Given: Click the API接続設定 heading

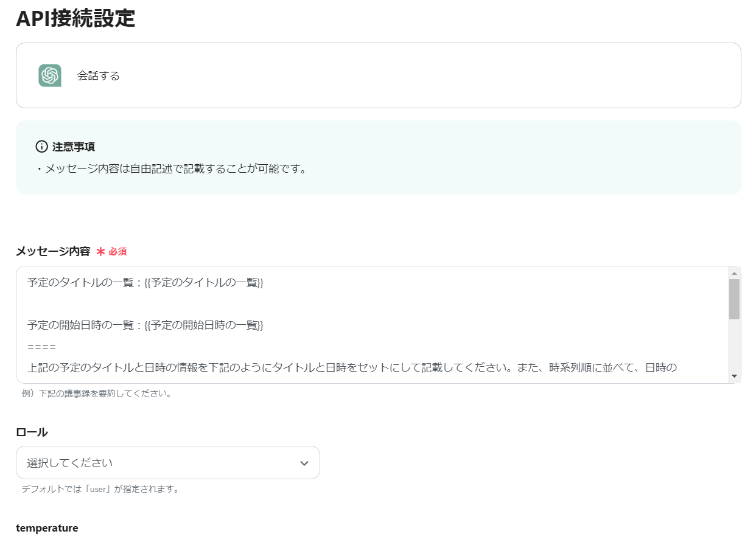Looking at the screenshot, I should (75, 18).
